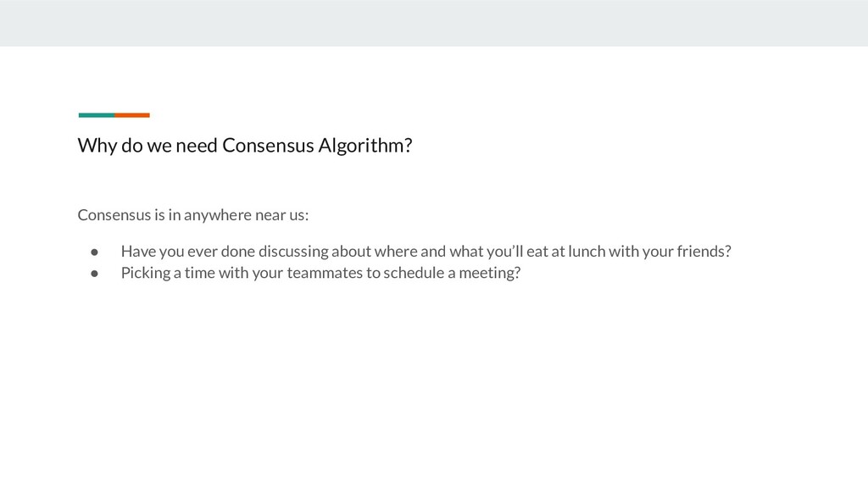Viewport: 868px width, 488px height.
Task: Select the bullet about lunch with friends
Action: pyautogui.click(x=426, y=252)
